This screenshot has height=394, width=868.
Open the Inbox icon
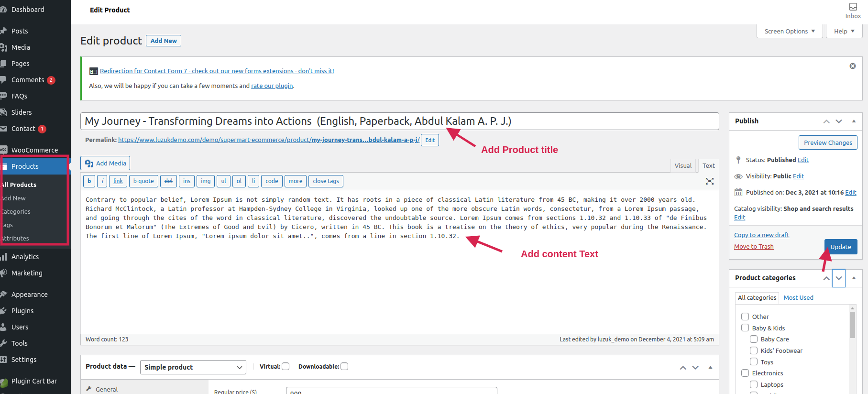(853, 7)
